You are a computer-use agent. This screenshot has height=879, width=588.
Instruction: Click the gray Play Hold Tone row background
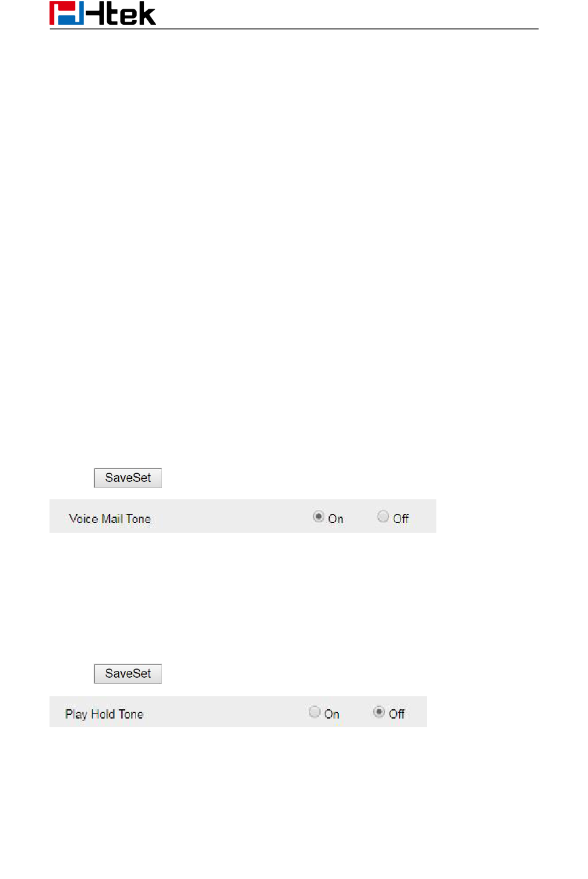[x=238, y=712]
